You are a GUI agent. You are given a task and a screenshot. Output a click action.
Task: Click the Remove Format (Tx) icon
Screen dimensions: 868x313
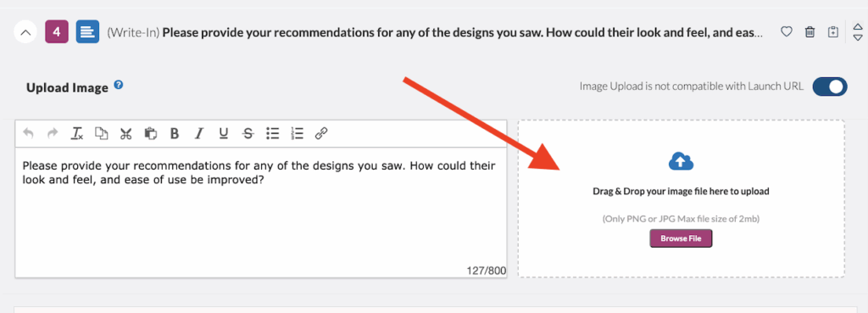(x=77, y=133)
